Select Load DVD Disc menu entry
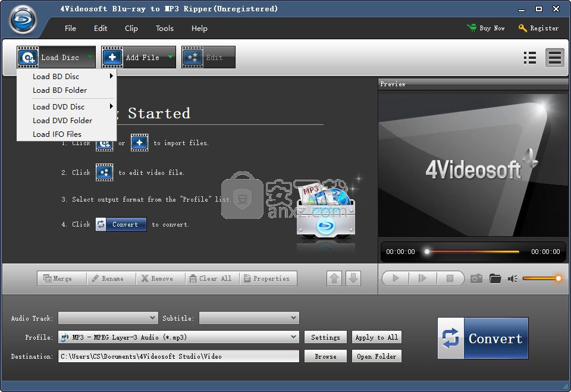This screenshot has height=392, width=571. (67, 106)
